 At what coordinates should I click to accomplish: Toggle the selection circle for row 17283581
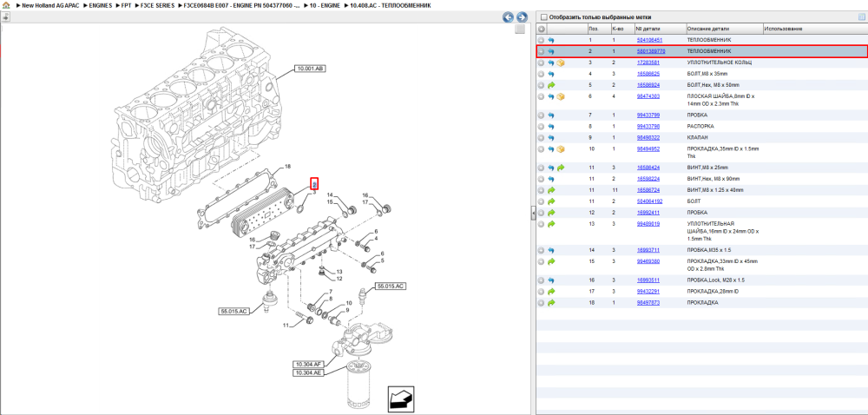[542, 63]
